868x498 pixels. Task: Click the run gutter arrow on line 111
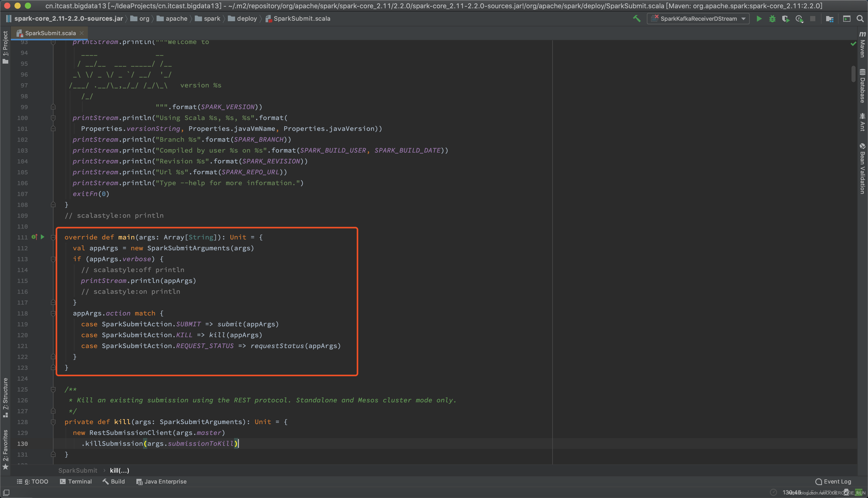(42, 237)
